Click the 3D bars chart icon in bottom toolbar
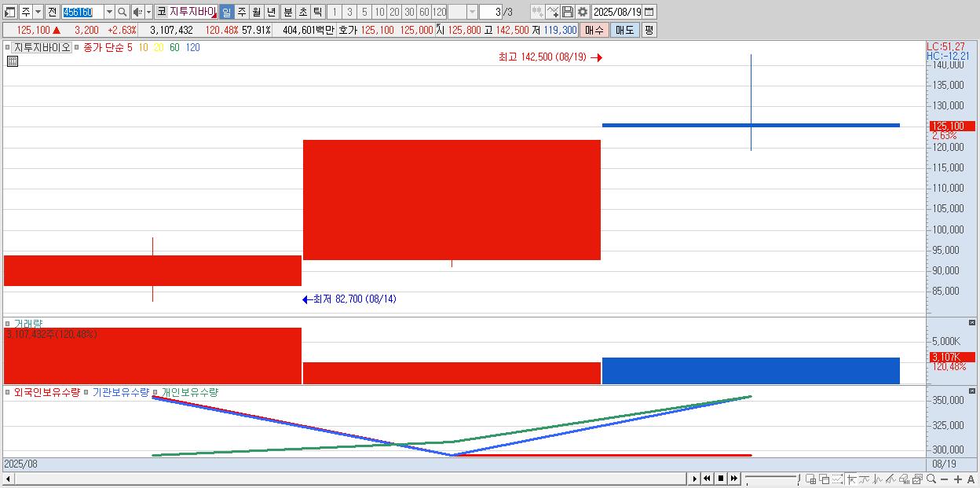The width and height of the screenshot is (980, 488). [x=904, y=479]
